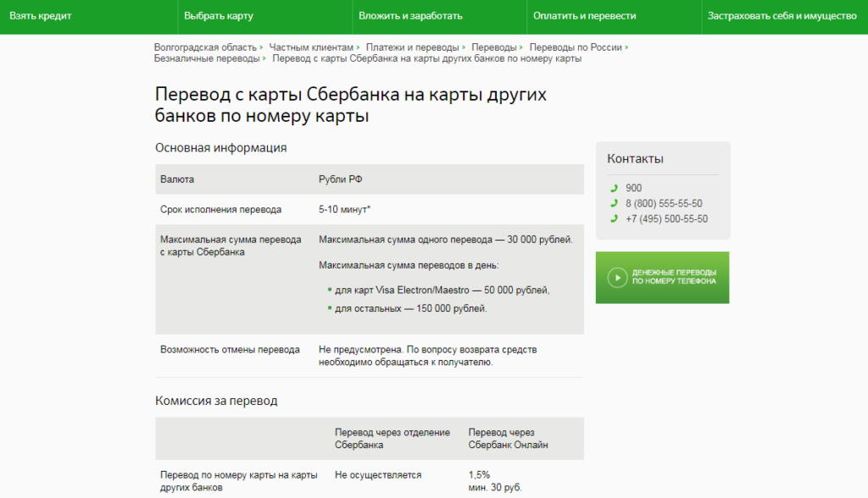Click the 'Рубли РФ' value

pos(341,180)
